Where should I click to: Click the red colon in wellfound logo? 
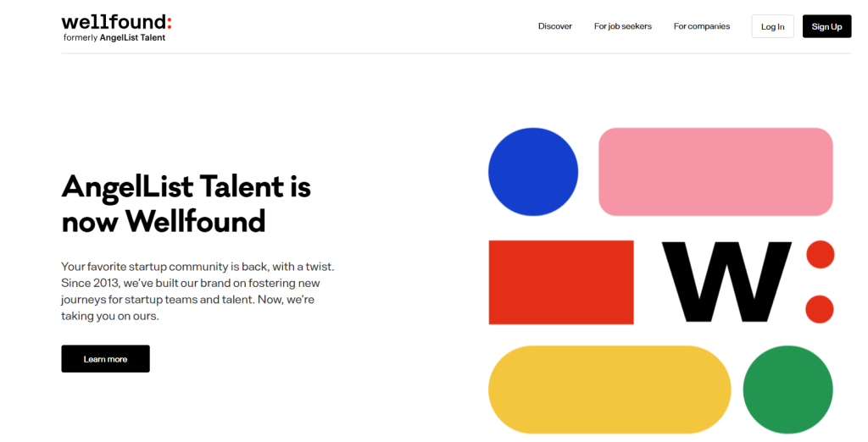pos(169,23)
